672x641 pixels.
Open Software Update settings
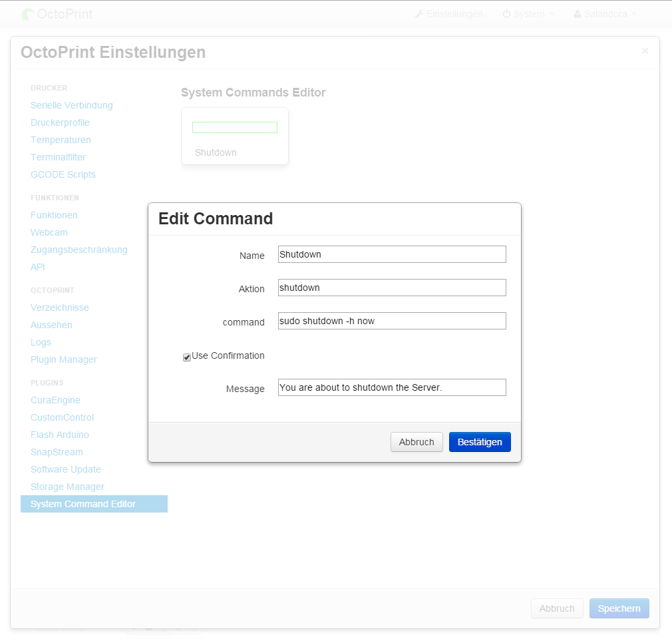point(66,469)
